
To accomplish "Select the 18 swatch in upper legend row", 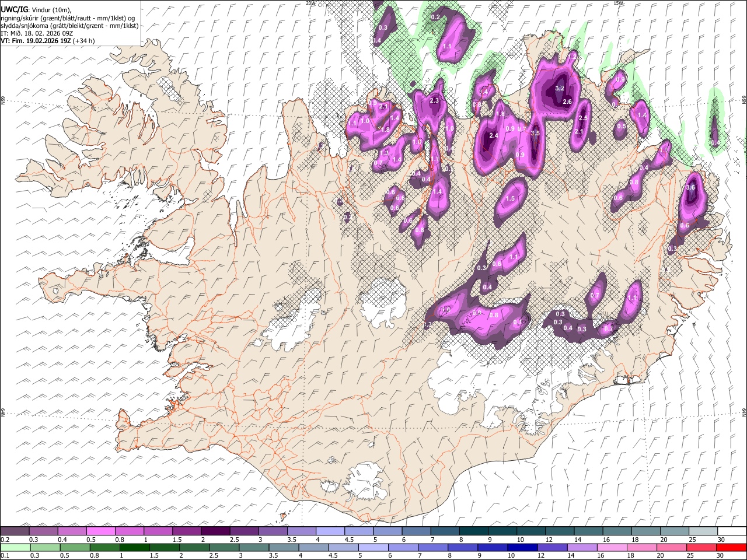I will [645, 531].
